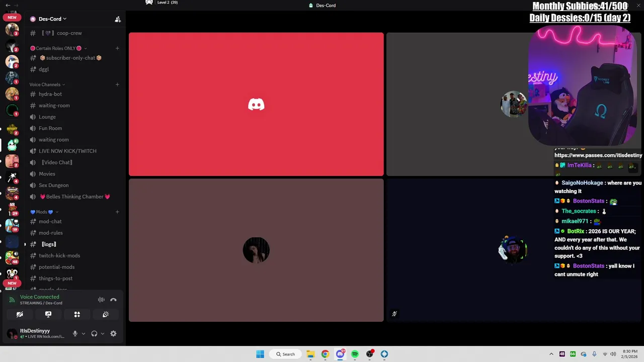Join Belles Thinking Chamber voice channel
This screenshot has height=362, width=644.
(x=74, y=197)
